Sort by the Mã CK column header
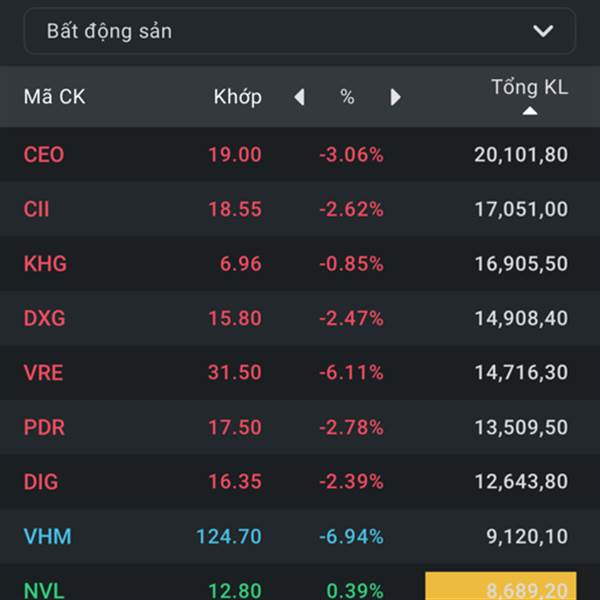The image size is (600, 600). (x=54, y=97)
